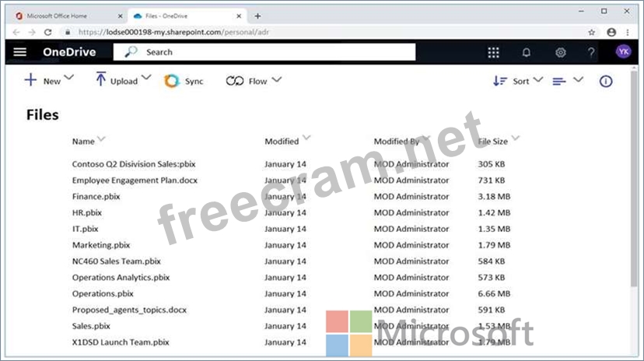Bookmark this page with the star
Image resolution: width=644 pixels, height=361 pixels.
tap(591, 32)
